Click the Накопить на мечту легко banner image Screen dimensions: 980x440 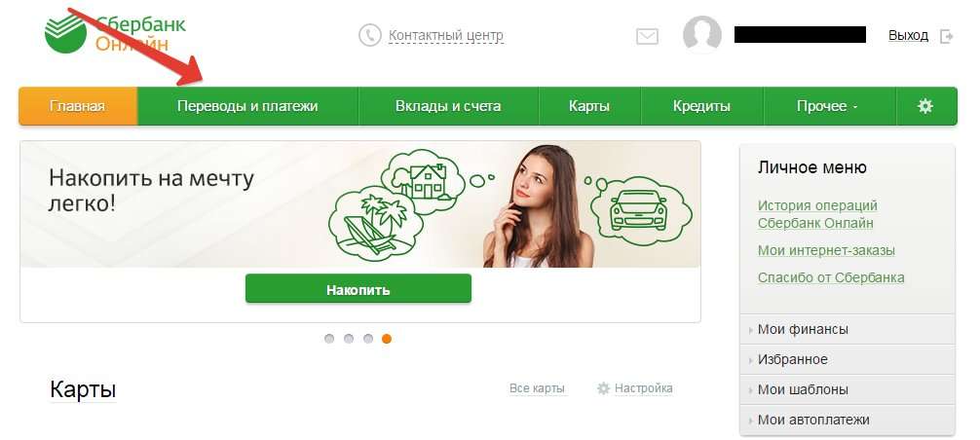tap(360, 204)
